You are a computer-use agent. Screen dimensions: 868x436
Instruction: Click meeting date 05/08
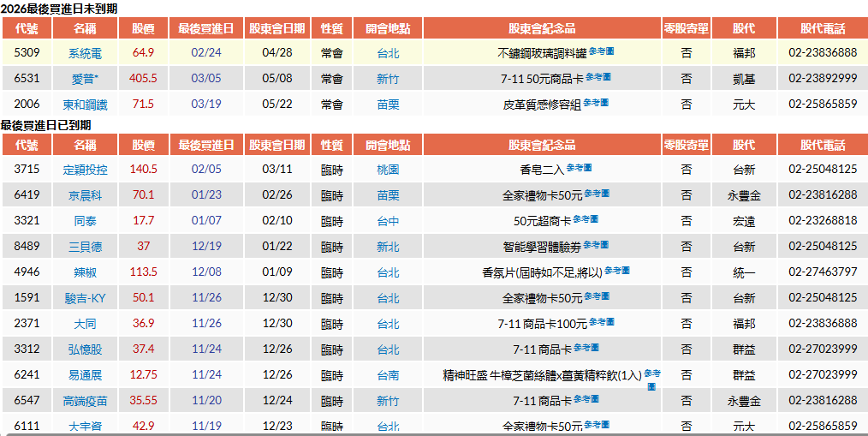pos(276,79)
